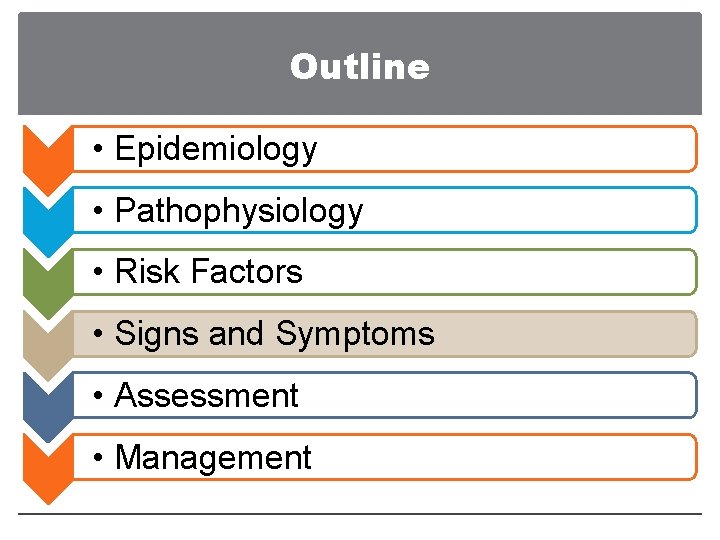Image resolution: width=720 pixels, height=540 pixels.
Task: Click the green chevron beside Risk Factors
Action: 45,280
